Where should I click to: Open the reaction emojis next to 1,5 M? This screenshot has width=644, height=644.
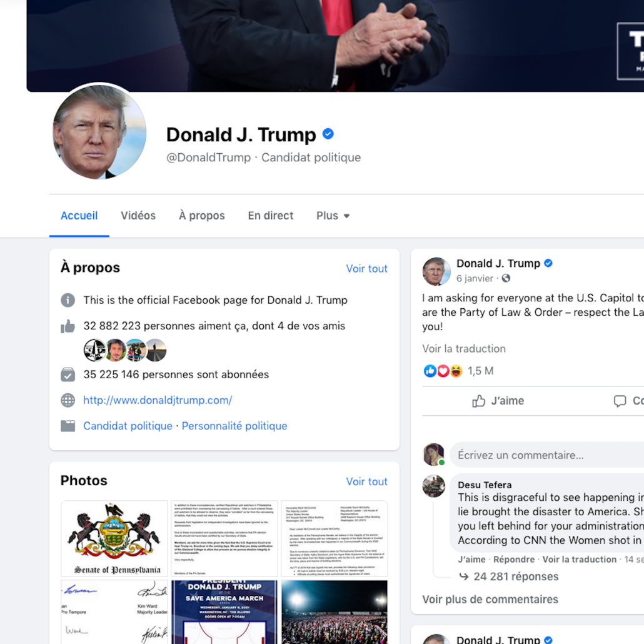[443, 371]
